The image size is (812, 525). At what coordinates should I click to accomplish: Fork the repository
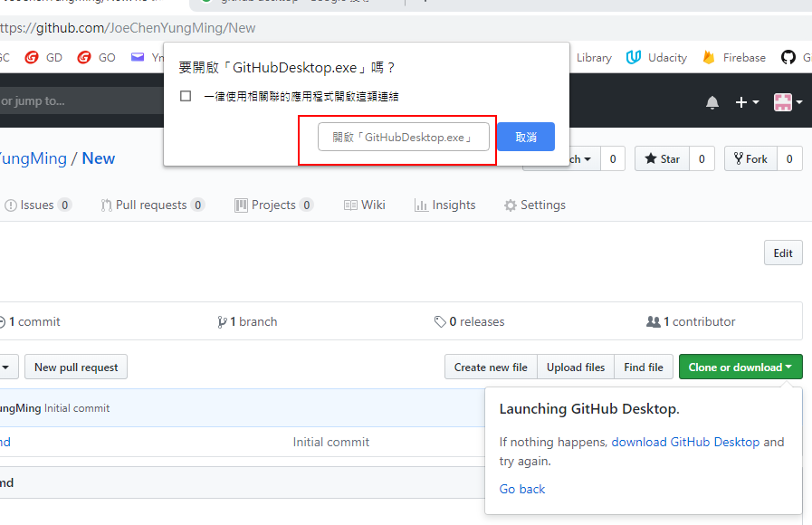click(x=750, y=159)
